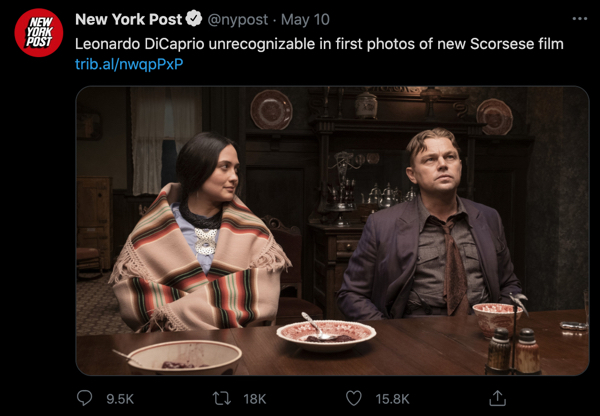The width and height of the screenshot is (600, 416).
Task: Follow the trib.al/nwqpPxP article link
Action: pos(129,64)
